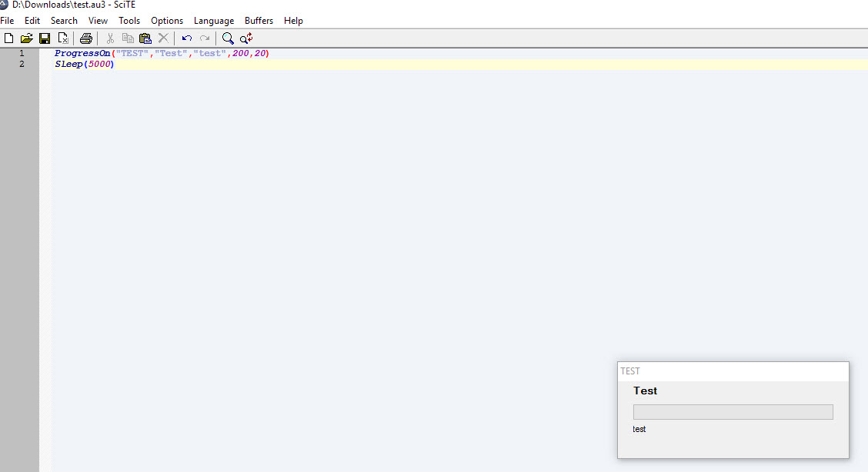Image resolution: width=868 pixels, height=472 pixels.
Task: Delete selection with the X icon
Action: 163,38
